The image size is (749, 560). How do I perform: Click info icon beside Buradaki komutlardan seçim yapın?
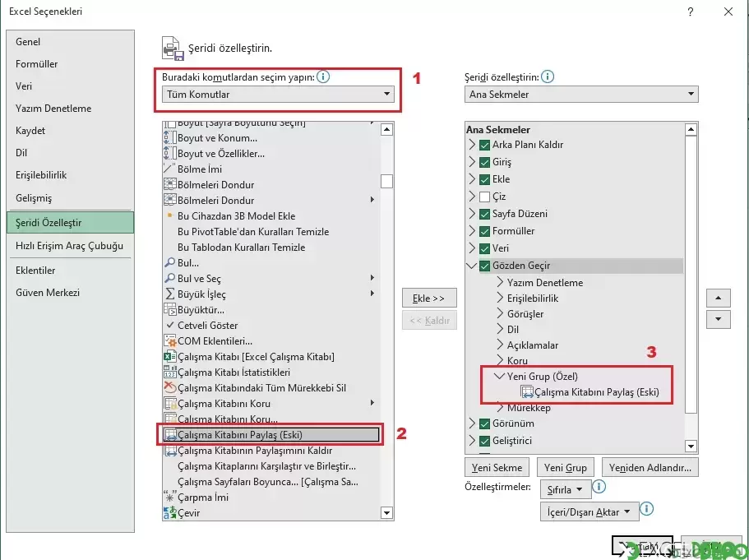click(x=323, y=76)
